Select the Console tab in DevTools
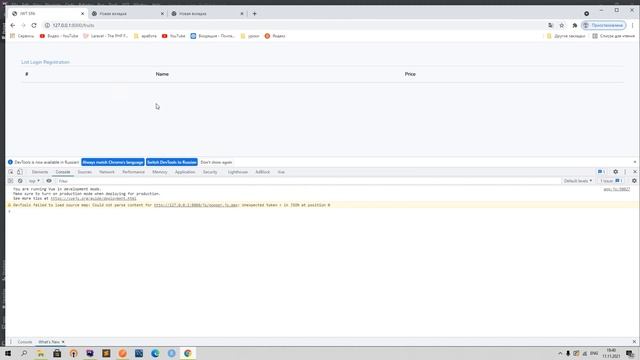The image size is (640, 360). pos(63,172)
